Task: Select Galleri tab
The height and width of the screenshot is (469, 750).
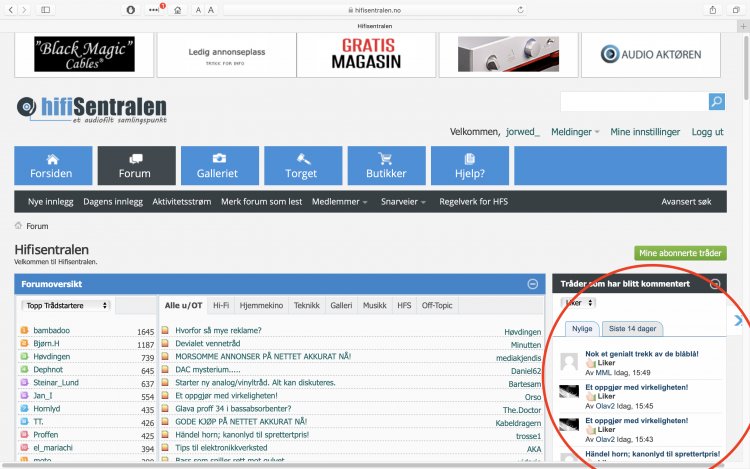Action: tap(341, 305)
